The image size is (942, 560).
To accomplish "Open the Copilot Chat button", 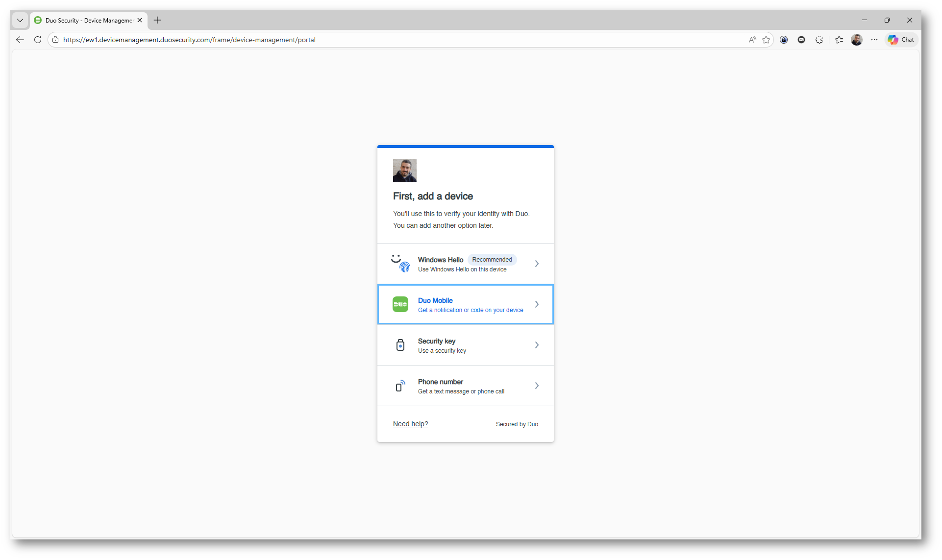I will 901,40.
